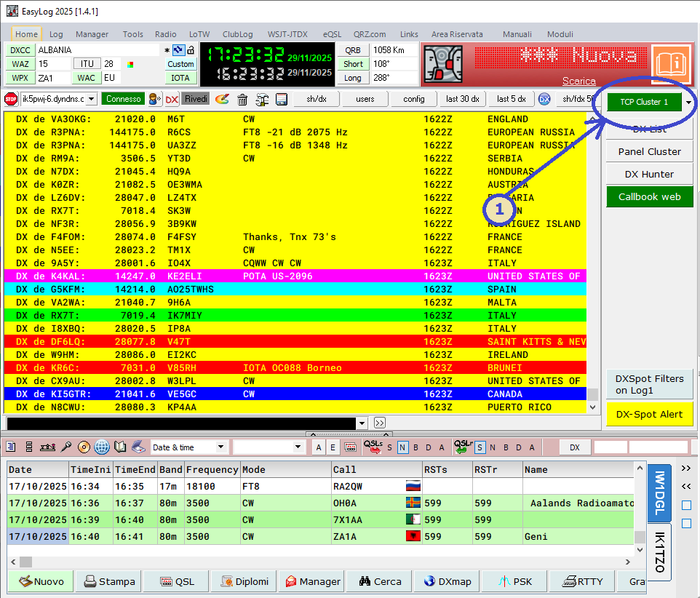This screenshot has width=700, height=598.
Task: Open the Tools menu
Action: (133, 34)
